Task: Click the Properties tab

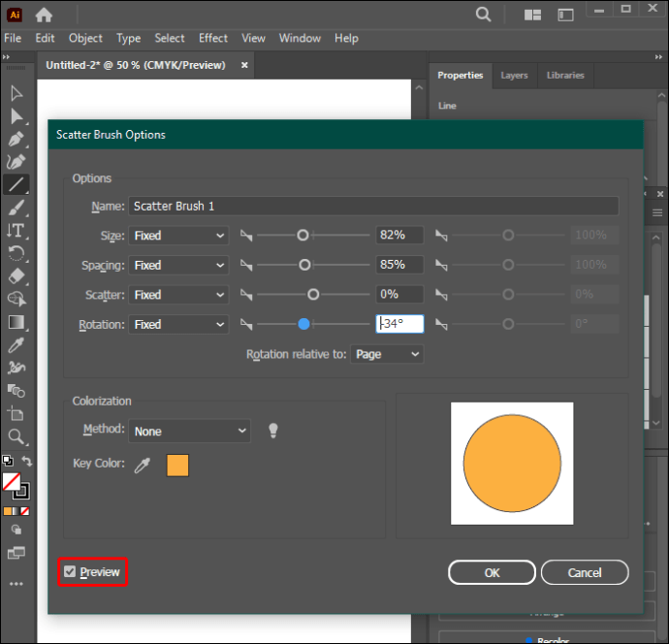Action: pos(461,75)
